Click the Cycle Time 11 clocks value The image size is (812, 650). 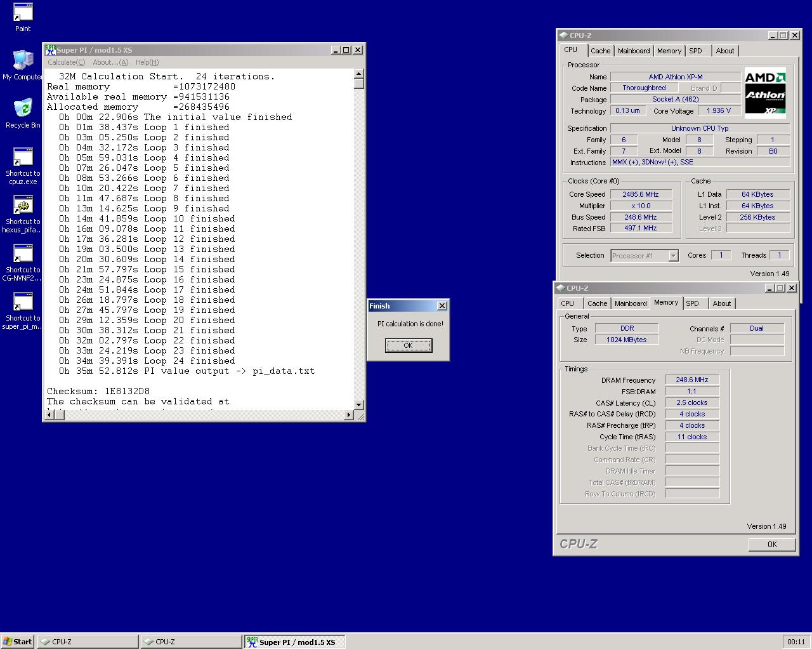coord(692,437)
